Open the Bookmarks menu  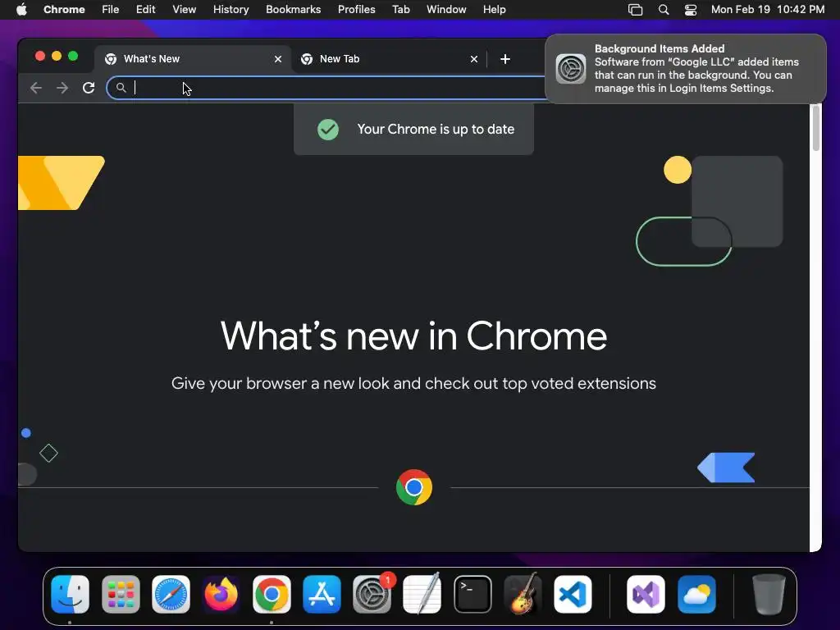[293, 10]
